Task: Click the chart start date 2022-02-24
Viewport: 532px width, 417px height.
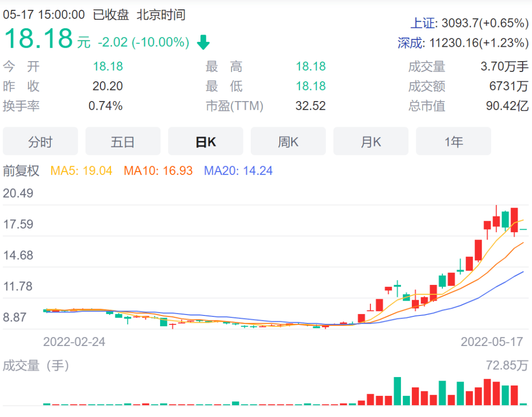Action: point(74,342)
